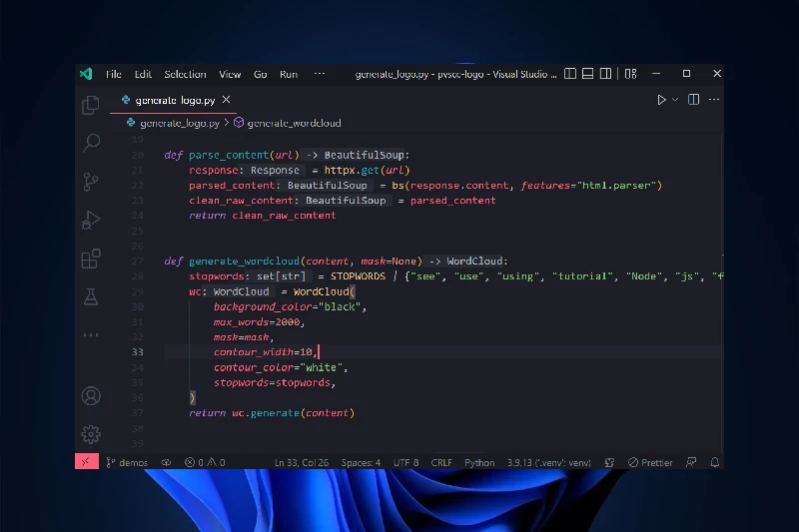Show additional views via activity bar ellipsis
The image size is (799, 532).
(91, 334)
